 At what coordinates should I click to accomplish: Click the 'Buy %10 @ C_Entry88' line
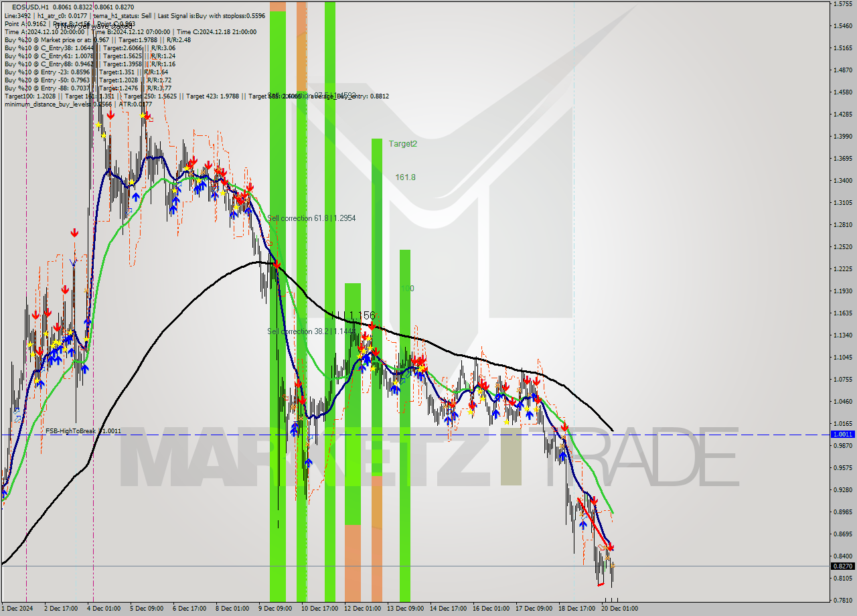90,64
